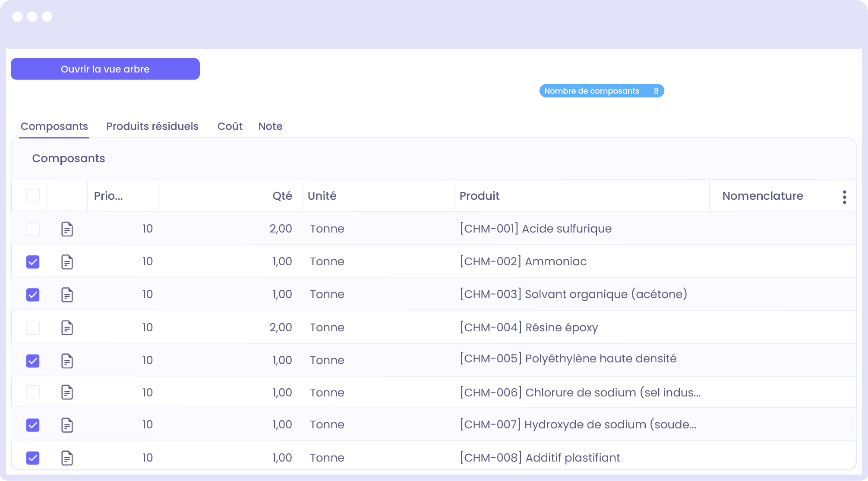Image resolution: width=868 pixels, height=481 pixels.
Task: Open document icon for Acide sulfurique row
Action: [x=67, y=229]
